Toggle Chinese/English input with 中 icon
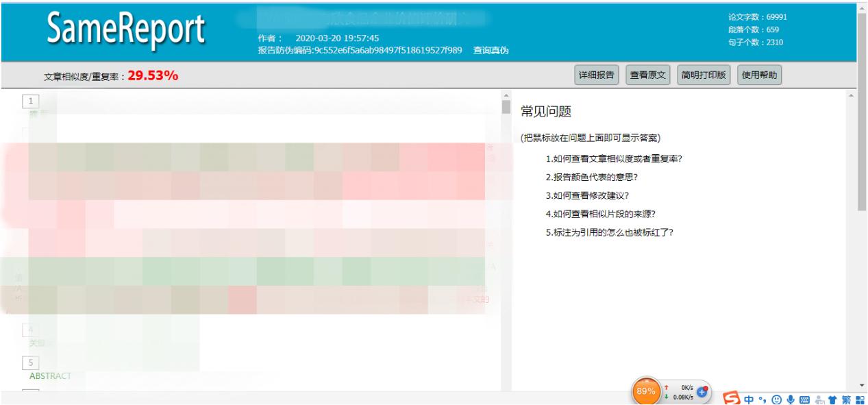868x405 pixels. 749,398
